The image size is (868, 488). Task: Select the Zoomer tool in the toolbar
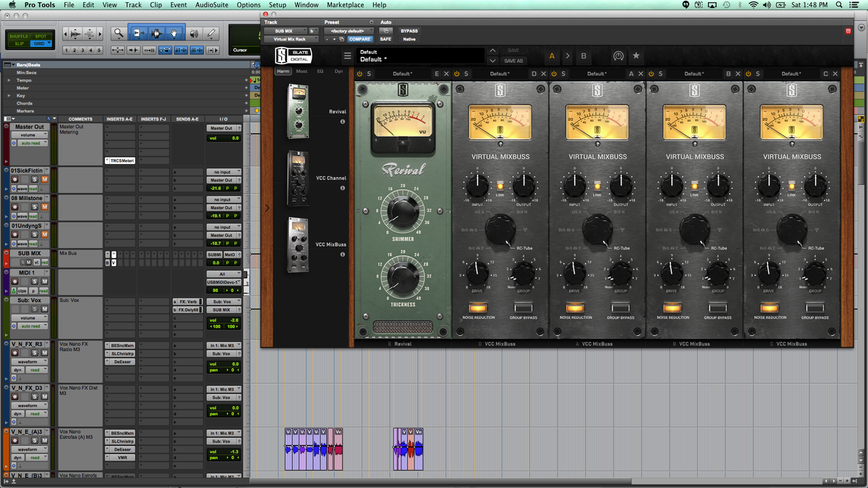[x=118, y=33]
